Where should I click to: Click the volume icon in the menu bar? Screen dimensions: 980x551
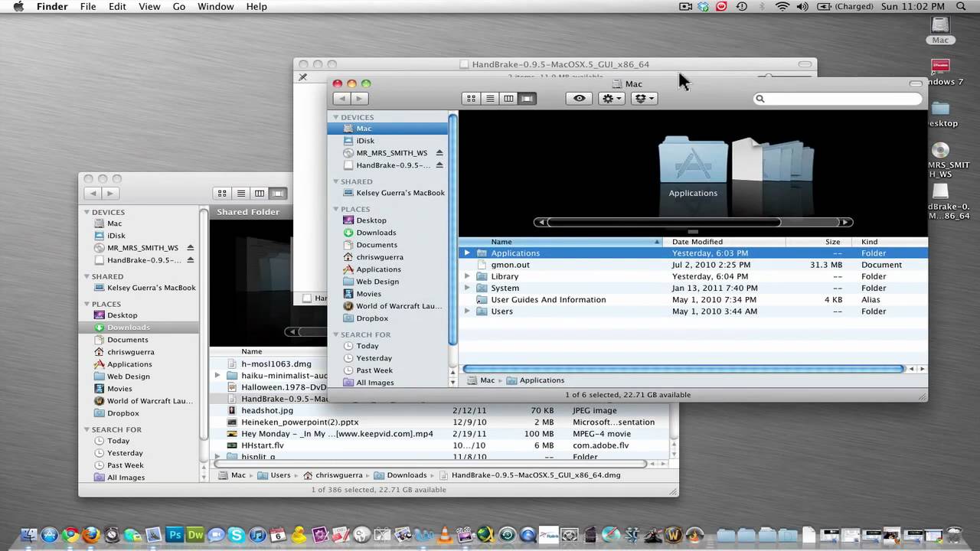[802, 6]
